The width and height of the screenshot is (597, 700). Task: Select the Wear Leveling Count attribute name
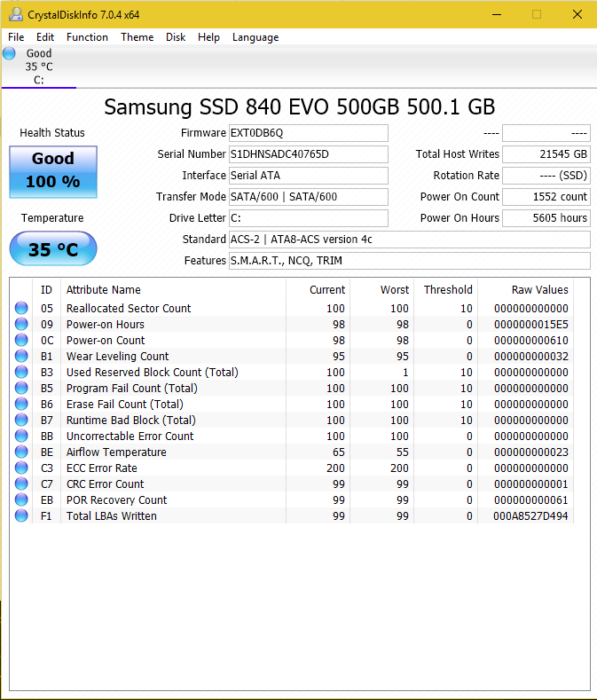[117, 357]
